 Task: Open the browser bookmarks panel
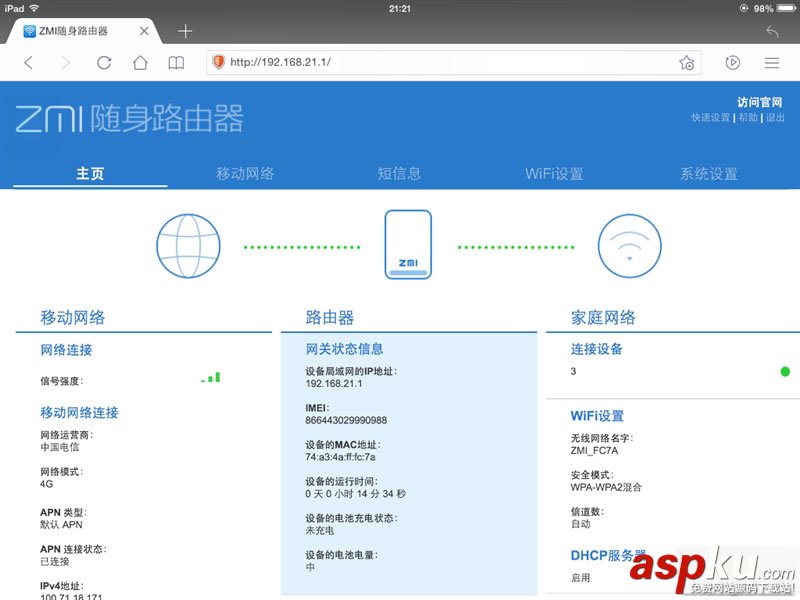(x=176, y=62)
